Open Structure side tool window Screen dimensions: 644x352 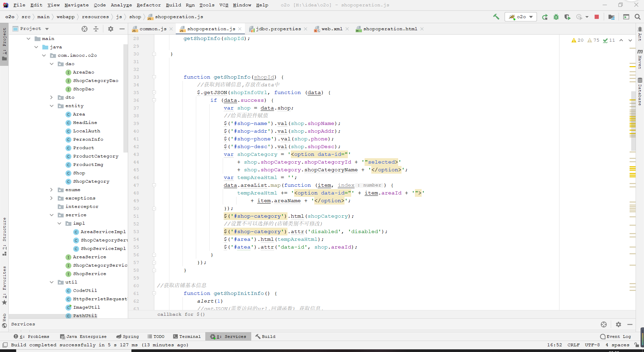(4, 237)
